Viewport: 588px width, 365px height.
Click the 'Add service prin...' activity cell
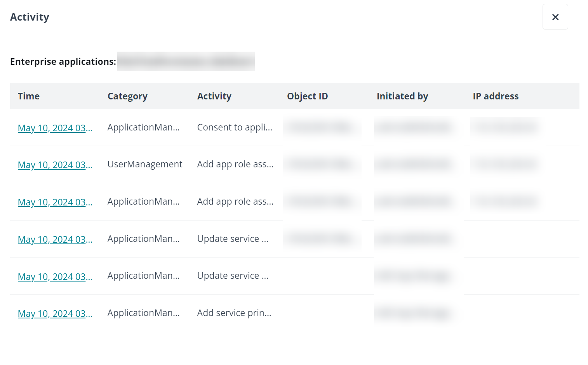(234, 313)
